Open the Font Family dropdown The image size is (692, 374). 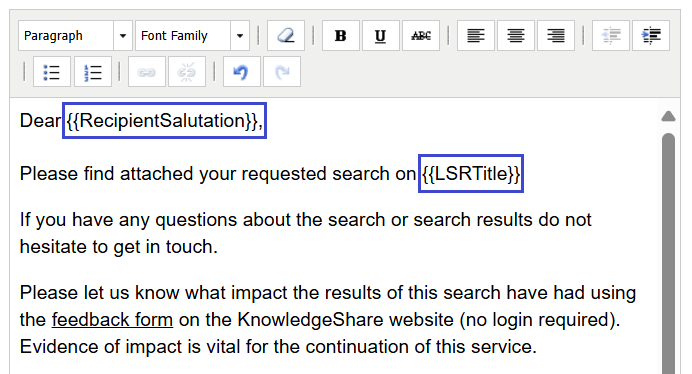[x=192, y=35]
